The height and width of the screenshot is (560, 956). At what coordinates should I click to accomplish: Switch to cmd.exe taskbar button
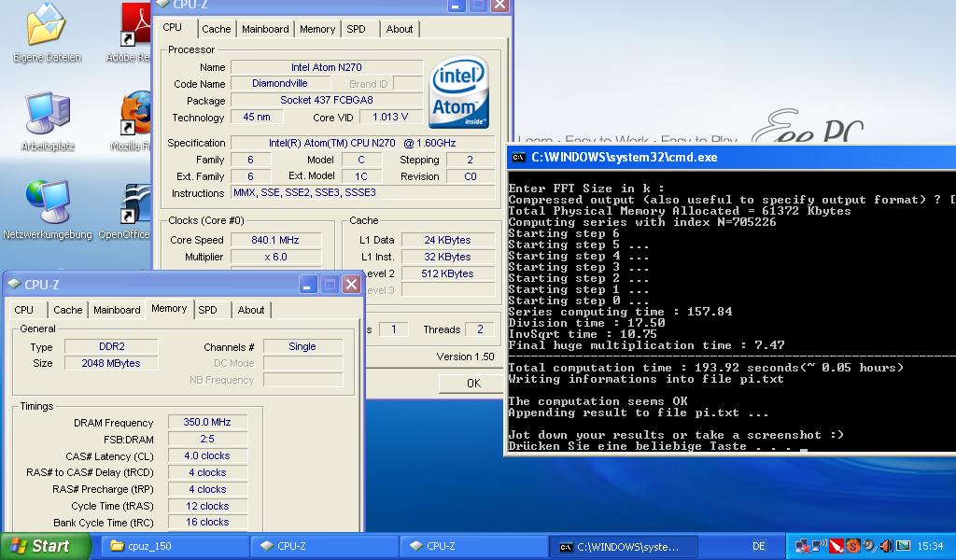coord(624,547)
